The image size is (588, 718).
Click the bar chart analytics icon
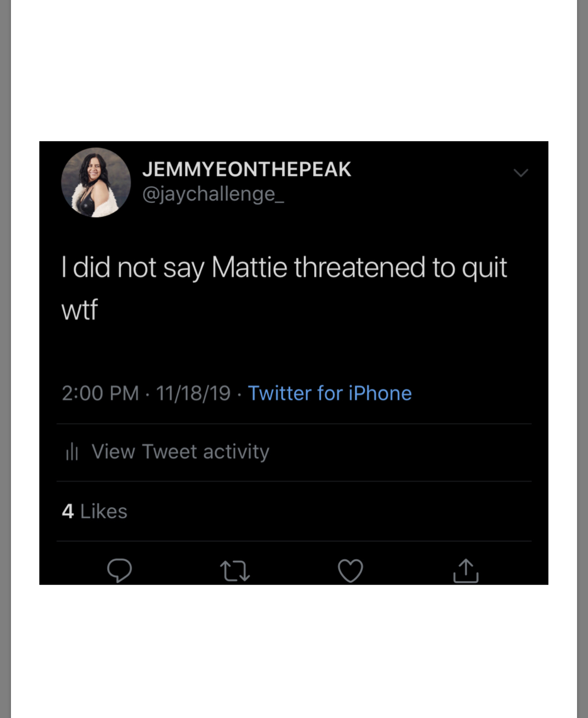[72, 451]
